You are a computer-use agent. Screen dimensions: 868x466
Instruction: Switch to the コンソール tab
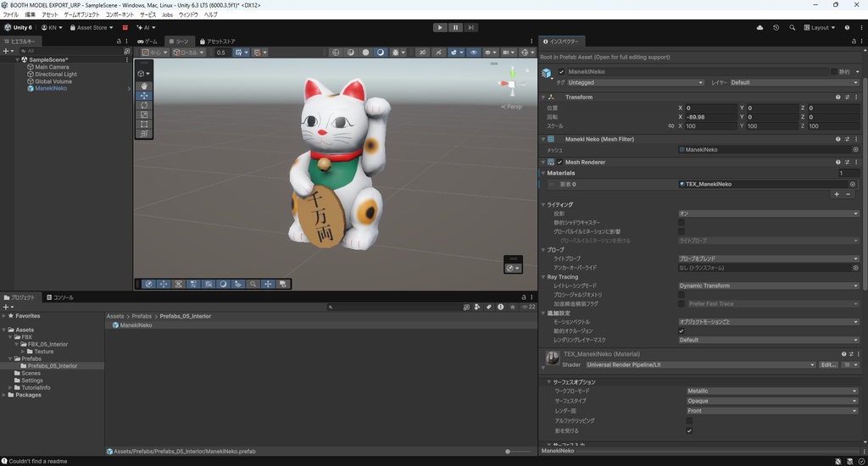[60, 297]
